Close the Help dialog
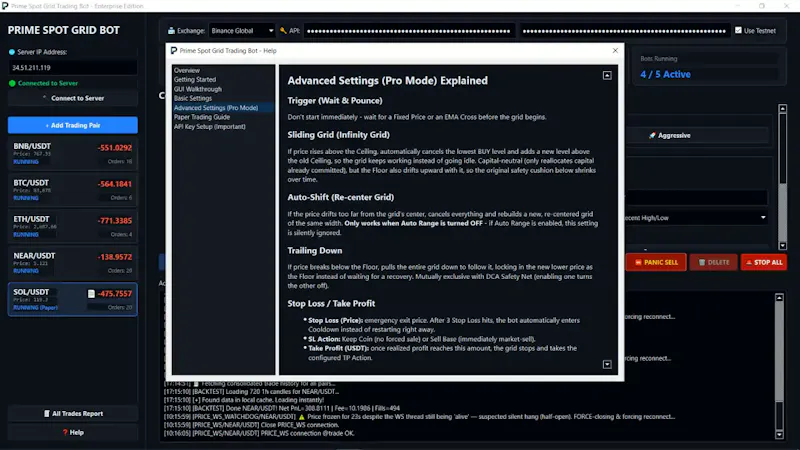800x450 pixels. [x=615, y=51]
